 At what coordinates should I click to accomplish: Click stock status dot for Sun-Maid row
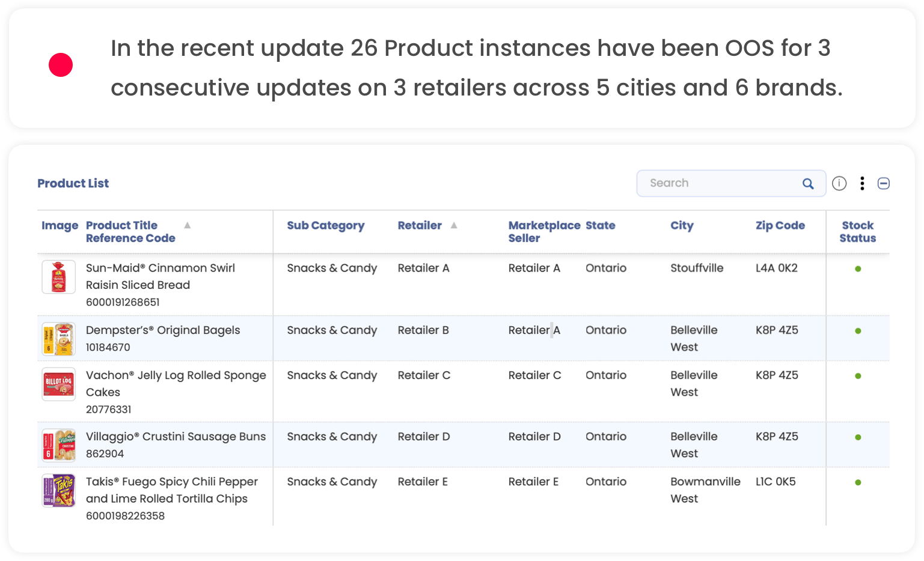click(x=858, y=269)
